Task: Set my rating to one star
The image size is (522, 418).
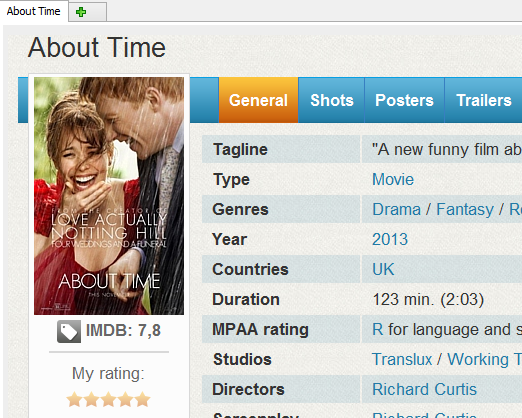Action: tap(74, 399)
